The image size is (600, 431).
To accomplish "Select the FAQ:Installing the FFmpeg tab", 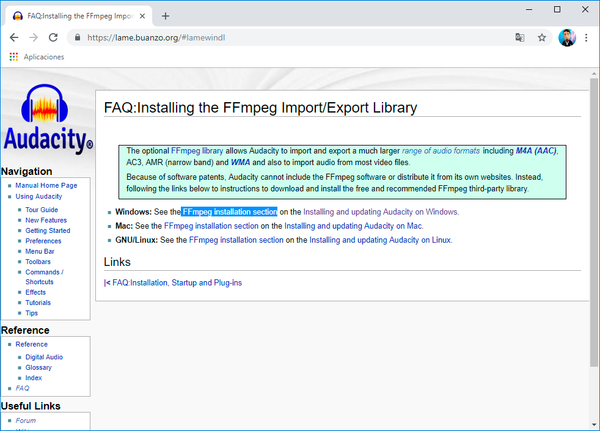I will [79, 16].
